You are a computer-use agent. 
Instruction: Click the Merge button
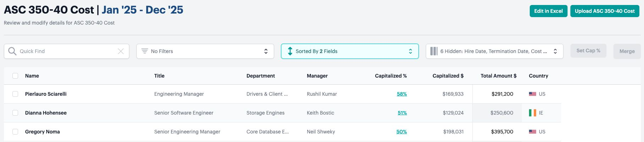627,51
